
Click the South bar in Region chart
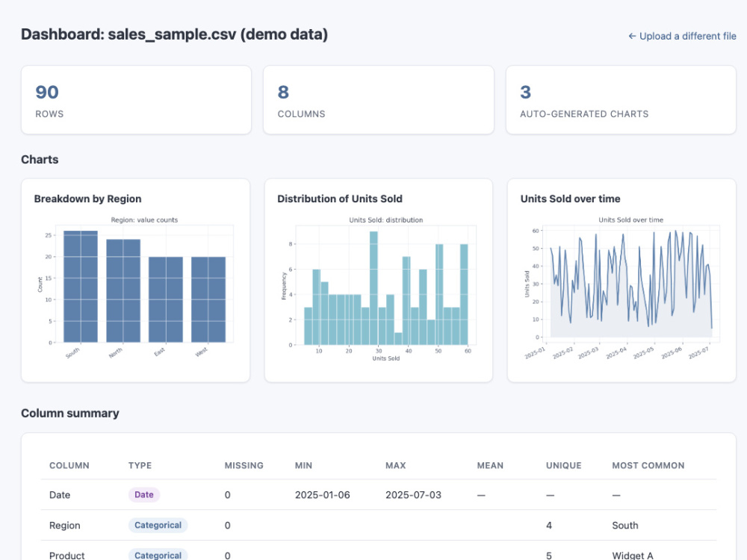pos(81,287)
